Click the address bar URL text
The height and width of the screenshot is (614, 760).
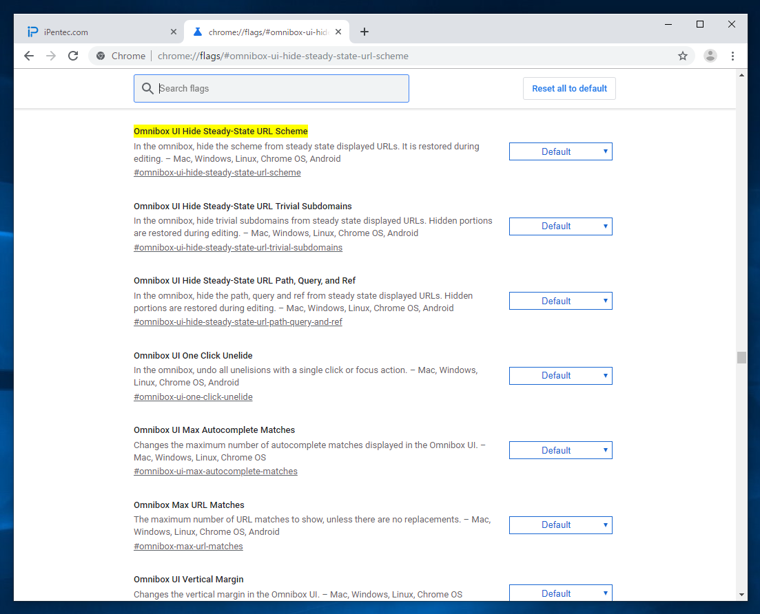coord(283,56)
